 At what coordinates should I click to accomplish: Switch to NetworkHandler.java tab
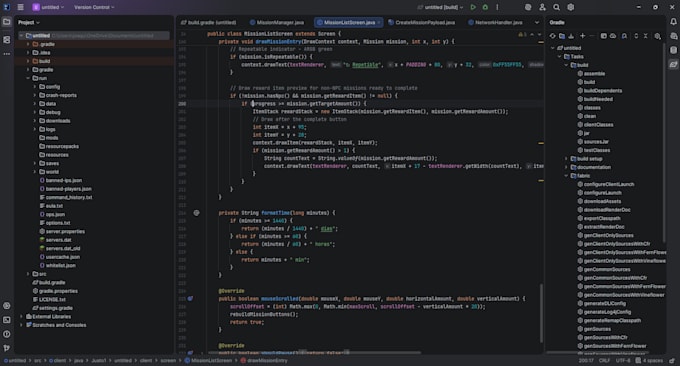pos(495,22)
